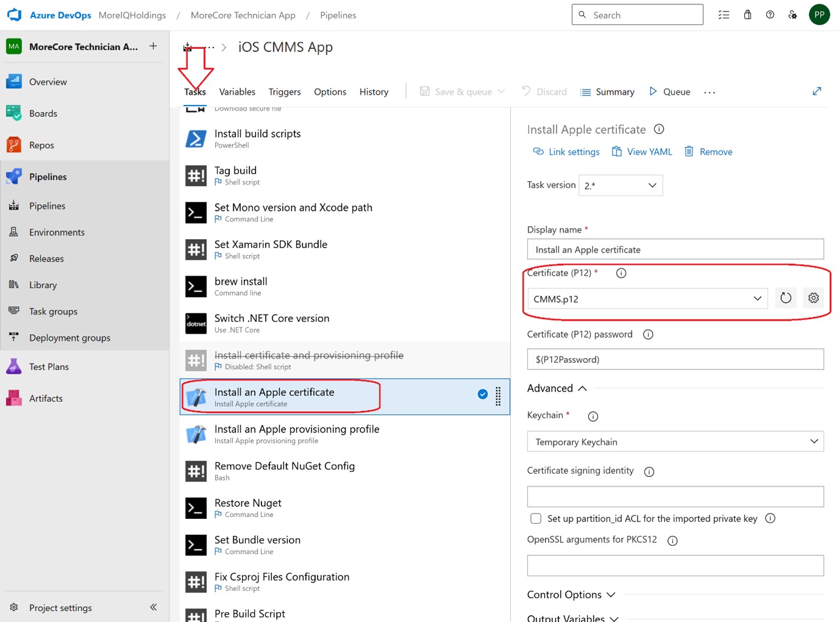
Task: Click the info icon beside Certificate password
Action: pos(648,334)
